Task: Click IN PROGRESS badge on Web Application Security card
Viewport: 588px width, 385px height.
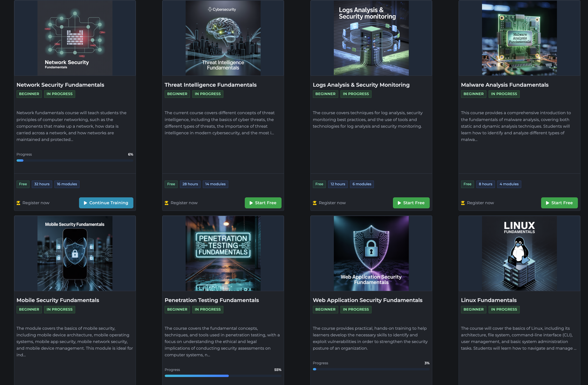Action: point(356,309)
